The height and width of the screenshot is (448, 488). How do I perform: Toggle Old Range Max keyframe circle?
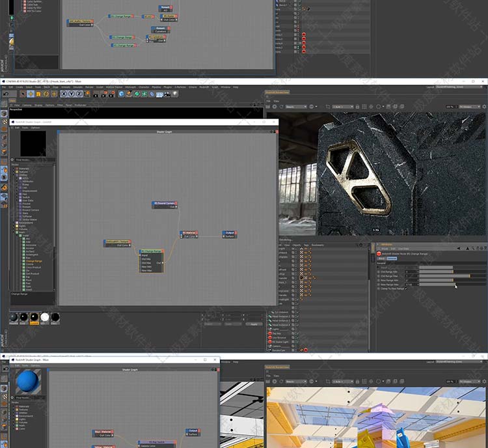point(379,276)
